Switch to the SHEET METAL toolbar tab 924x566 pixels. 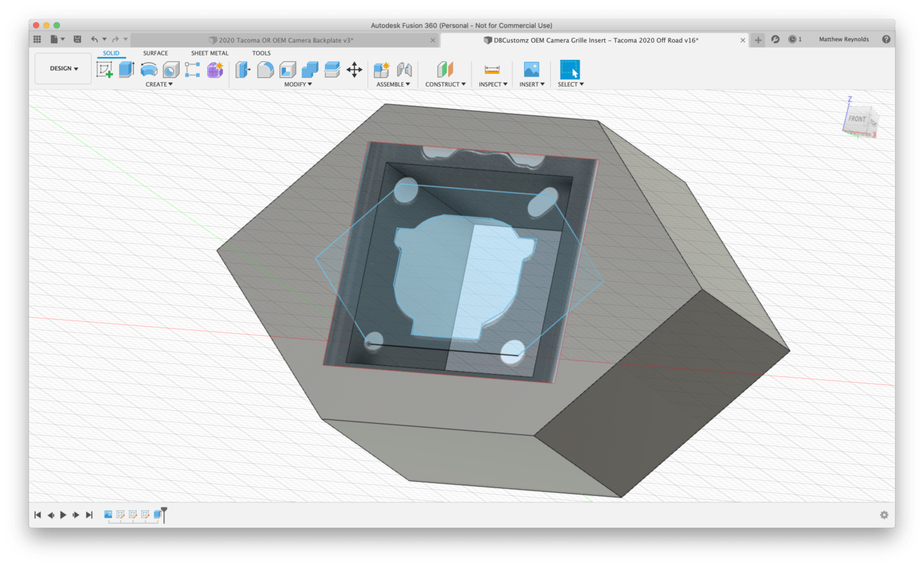point(209,53)
